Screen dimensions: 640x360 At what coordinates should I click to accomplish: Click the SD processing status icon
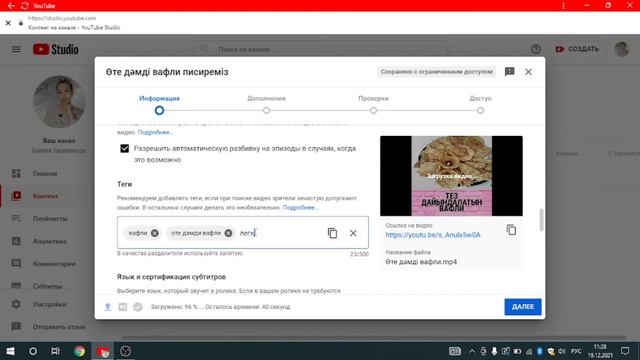pos(122,307)
